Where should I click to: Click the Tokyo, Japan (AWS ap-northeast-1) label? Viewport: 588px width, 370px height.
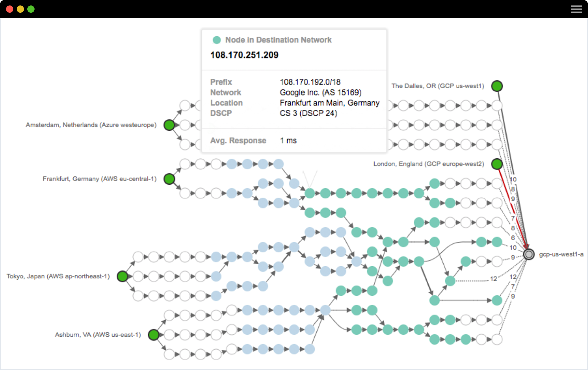[58, 276]
